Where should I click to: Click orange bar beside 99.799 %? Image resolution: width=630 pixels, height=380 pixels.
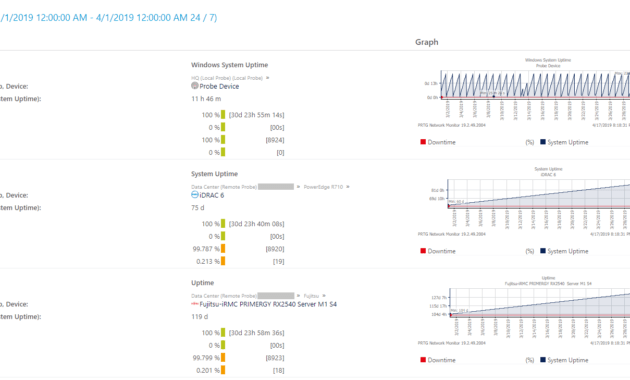click(223, 358)
